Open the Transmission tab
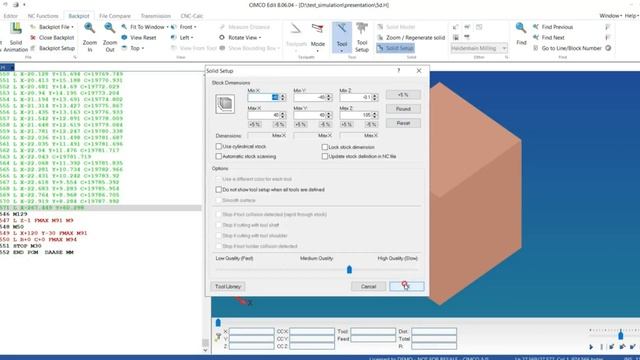 click(x=156, y=16)
